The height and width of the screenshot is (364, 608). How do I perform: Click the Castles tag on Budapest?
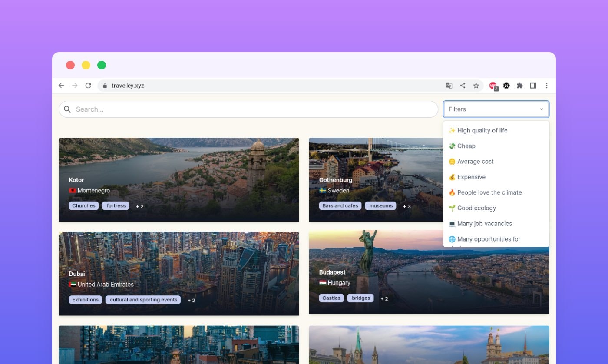click(331, 298)
